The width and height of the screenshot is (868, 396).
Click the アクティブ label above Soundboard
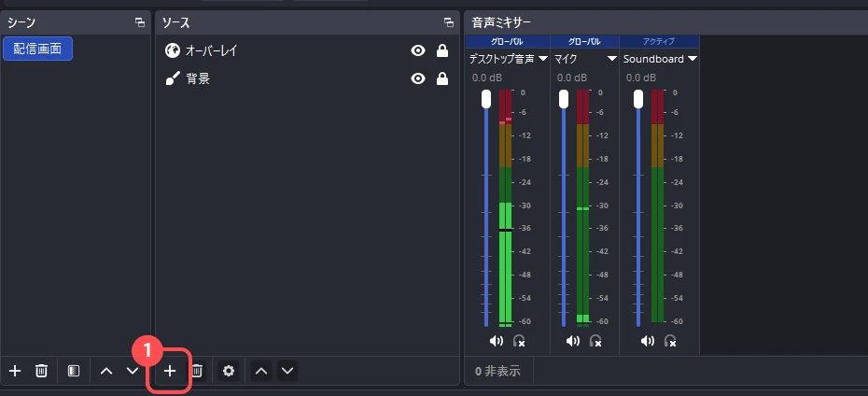click(659, 41)
